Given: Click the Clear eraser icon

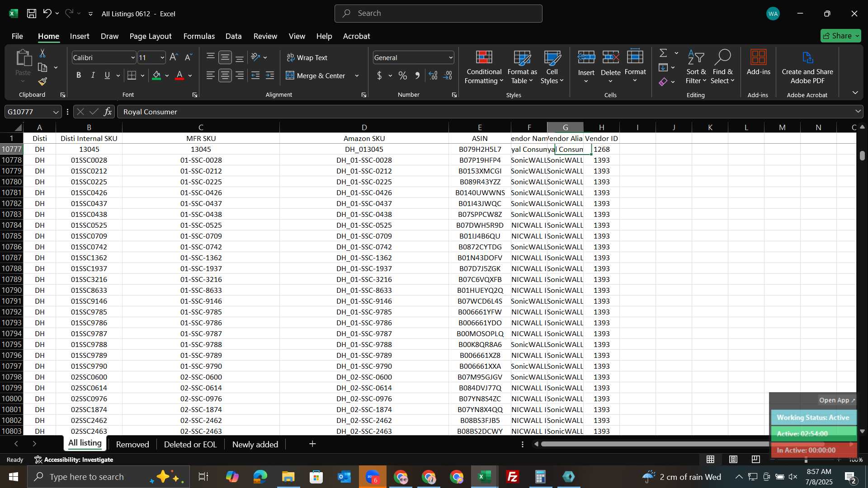Looking at the screenshot, I should pyautogui.click(x=663, y=82).
